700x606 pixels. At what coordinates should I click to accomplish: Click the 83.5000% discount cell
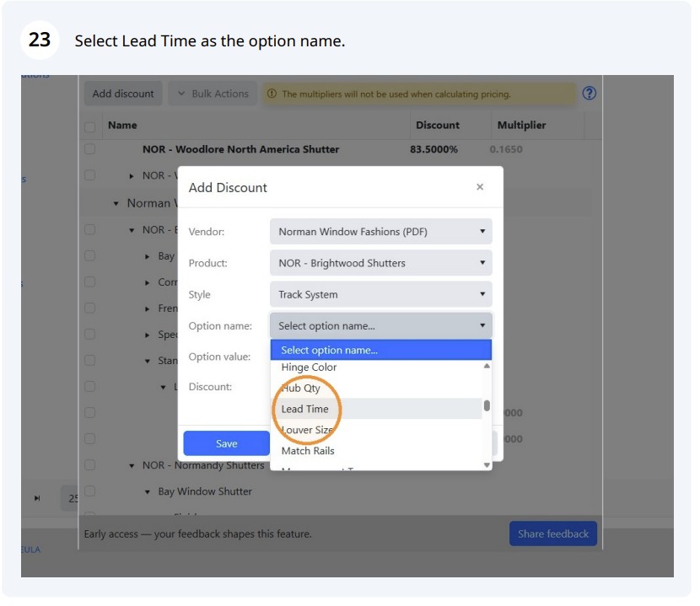[x=433, y=149]
